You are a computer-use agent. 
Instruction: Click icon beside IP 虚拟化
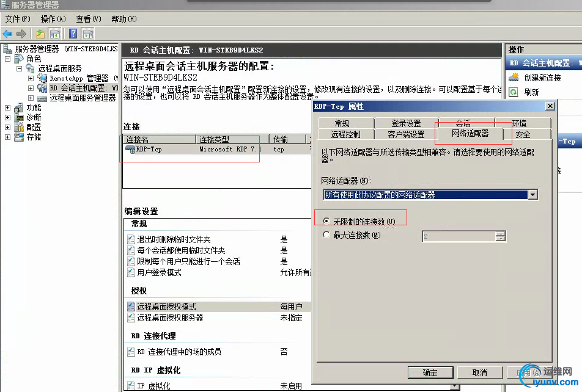(131, 386)
